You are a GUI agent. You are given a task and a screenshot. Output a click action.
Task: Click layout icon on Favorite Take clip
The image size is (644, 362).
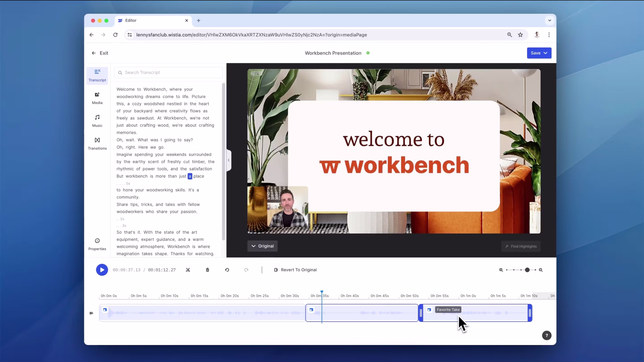pos(429,309)
